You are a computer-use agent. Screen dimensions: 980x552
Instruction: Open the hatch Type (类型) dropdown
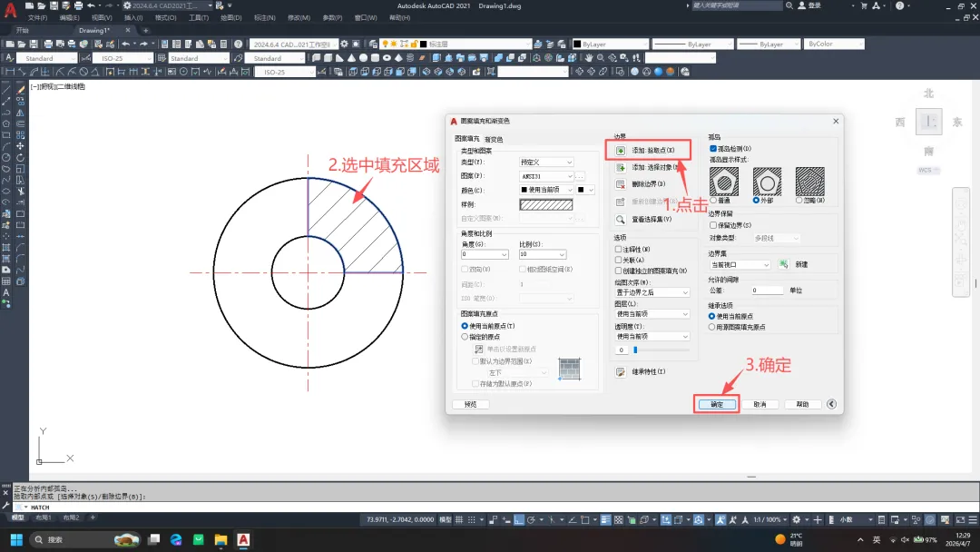tap(546, 162)
